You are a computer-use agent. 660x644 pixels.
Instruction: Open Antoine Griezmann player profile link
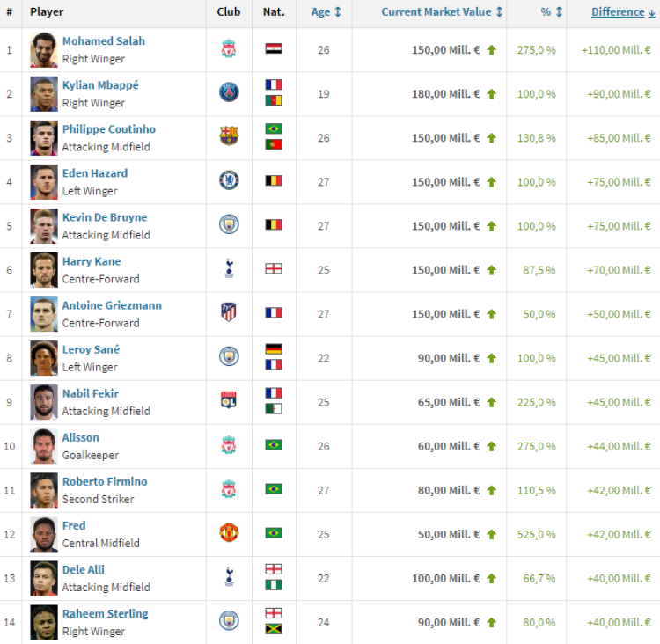[x=112, y=305]
